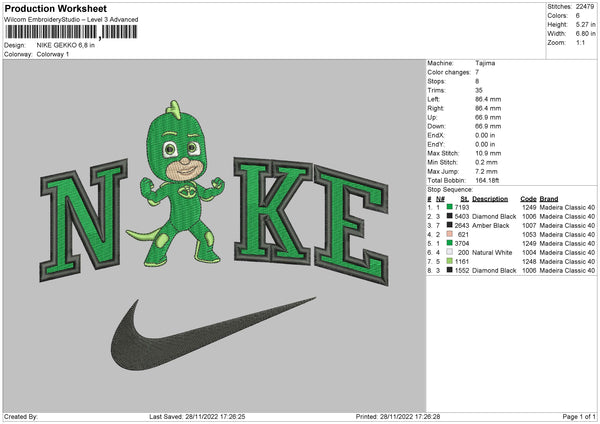
Task: Click code '1007' in the Amber Black row
Action: 529,225
